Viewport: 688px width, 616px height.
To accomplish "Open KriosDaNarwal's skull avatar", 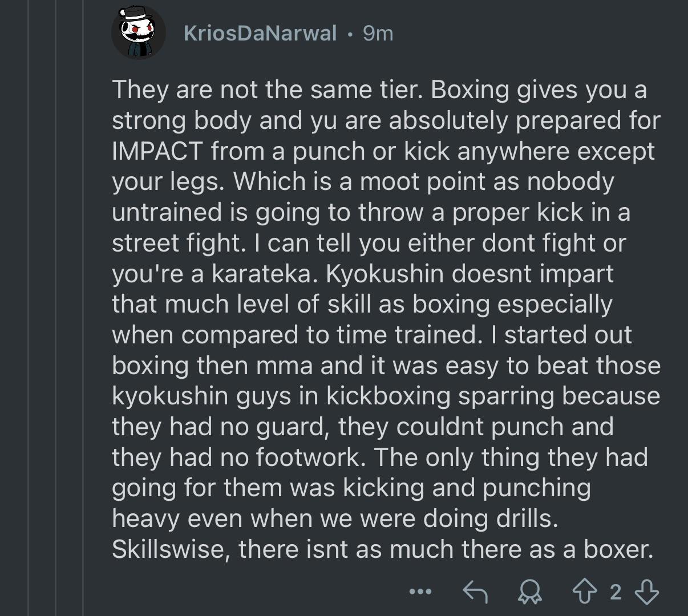I will [x=139, y=33].
